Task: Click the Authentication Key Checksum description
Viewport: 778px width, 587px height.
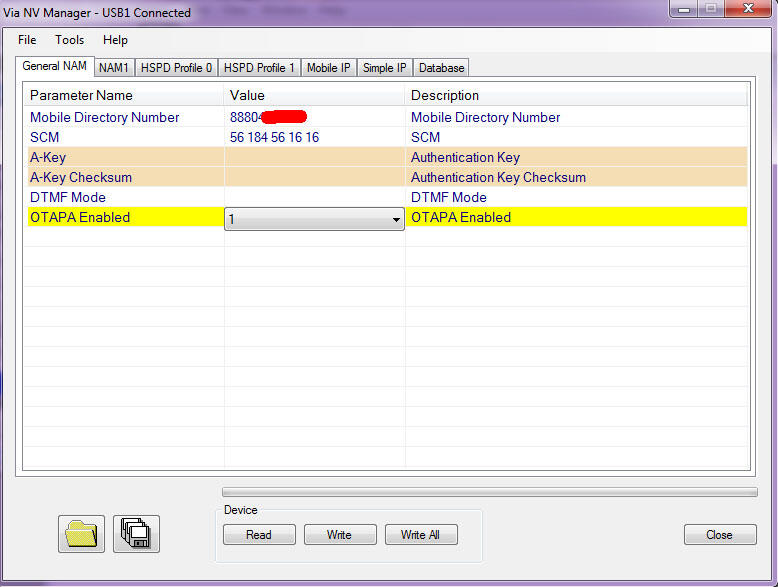Action: (x=498, y=177)
